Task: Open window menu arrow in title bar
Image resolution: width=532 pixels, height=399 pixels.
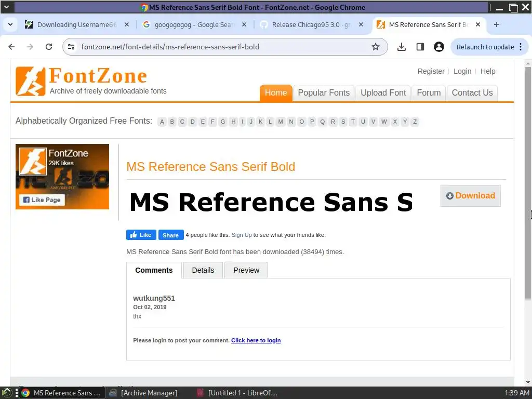Action: tap(7, 7)
